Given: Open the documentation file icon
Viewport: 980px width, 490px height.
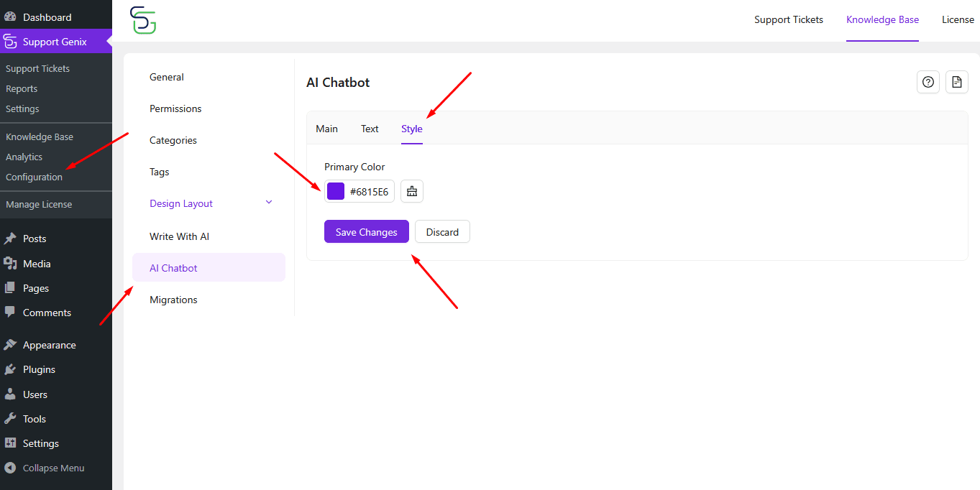Looking at the screenshot, I should tap(957, 83).
